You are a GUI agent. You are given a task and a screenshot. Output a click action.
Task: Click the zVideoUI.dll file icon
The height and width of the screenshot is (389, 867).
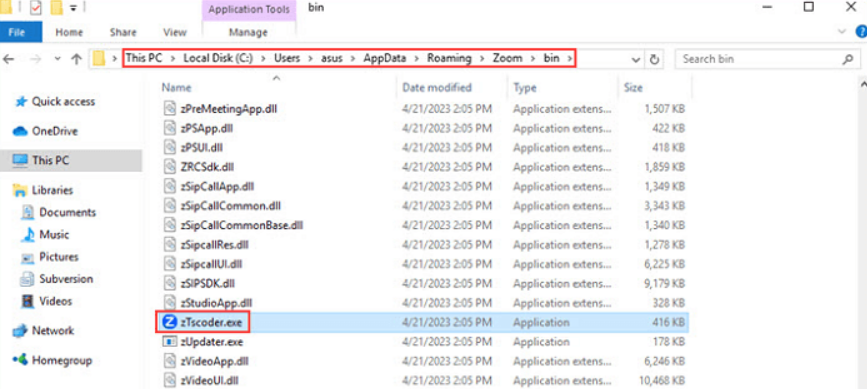coord(169,380)
